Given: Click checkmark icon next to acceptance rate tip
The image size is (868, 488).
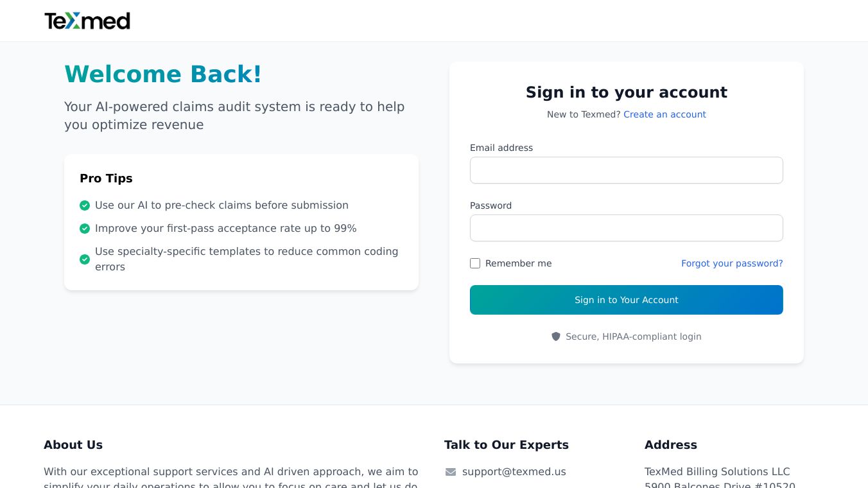Looking at the screenshot, I should coord(85,229).
